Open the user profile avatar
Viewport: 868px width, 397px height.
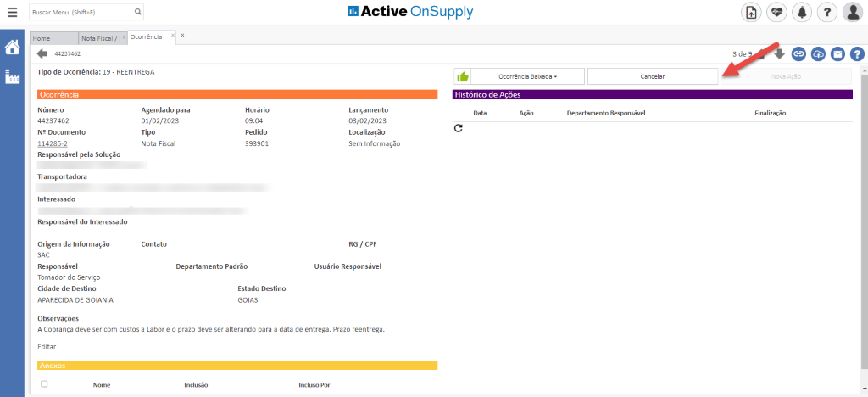[x=851, y=12]
